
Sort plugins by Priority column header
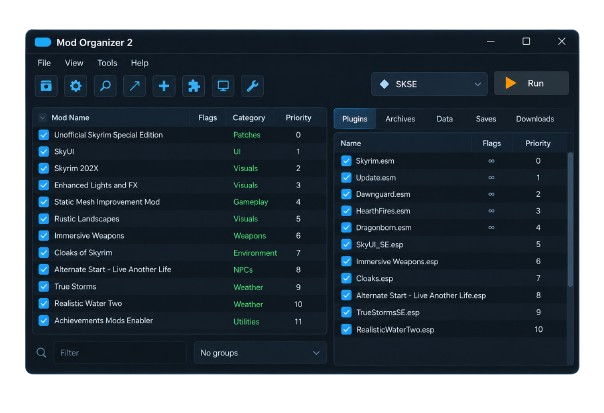[538, 143]
